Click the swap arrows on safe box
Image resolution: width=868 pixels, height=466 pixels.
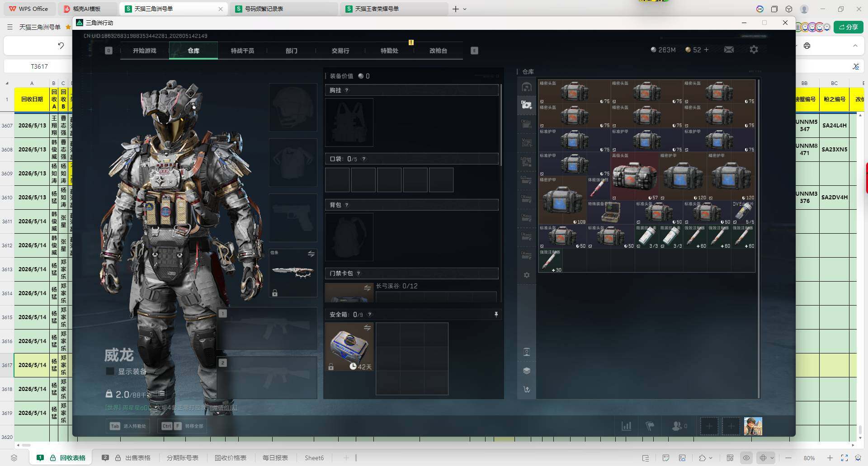click(367, 327)
